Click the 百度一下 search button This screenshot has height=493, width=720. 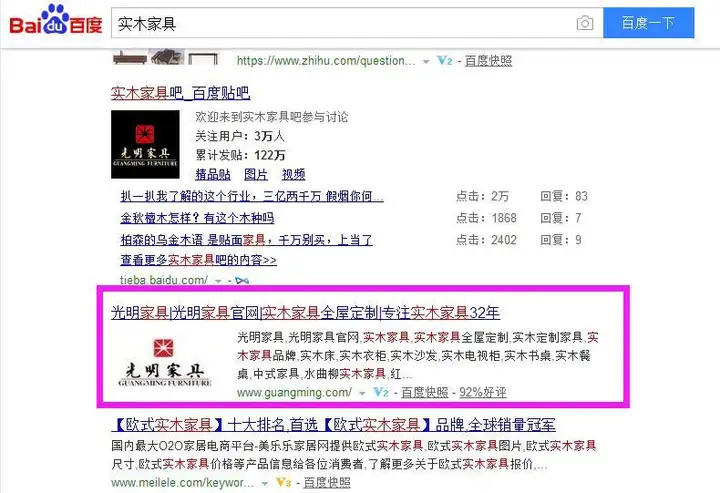[x=648, y=22]
